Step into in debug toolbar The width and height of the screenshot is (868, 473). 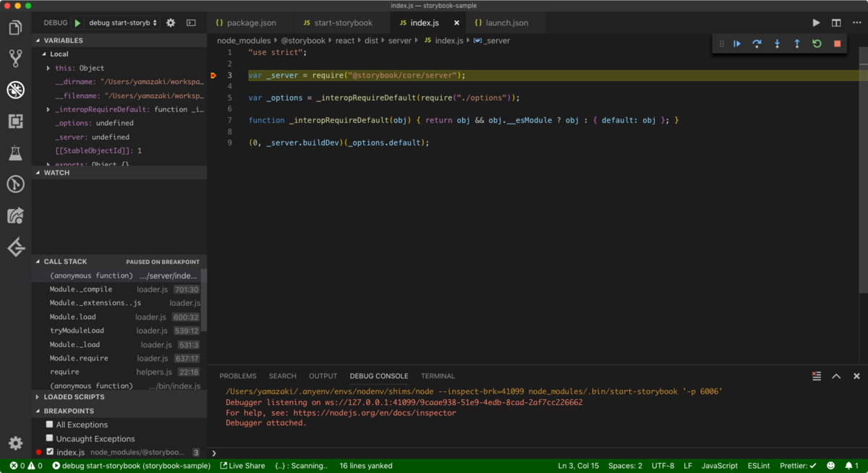pos(777,44)
